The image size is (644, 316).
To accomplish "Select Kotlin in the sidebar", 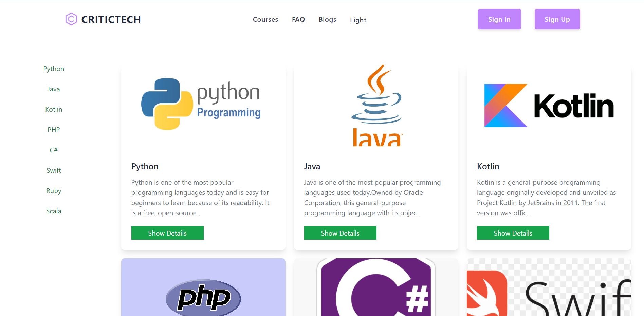I will pos(54,109).
